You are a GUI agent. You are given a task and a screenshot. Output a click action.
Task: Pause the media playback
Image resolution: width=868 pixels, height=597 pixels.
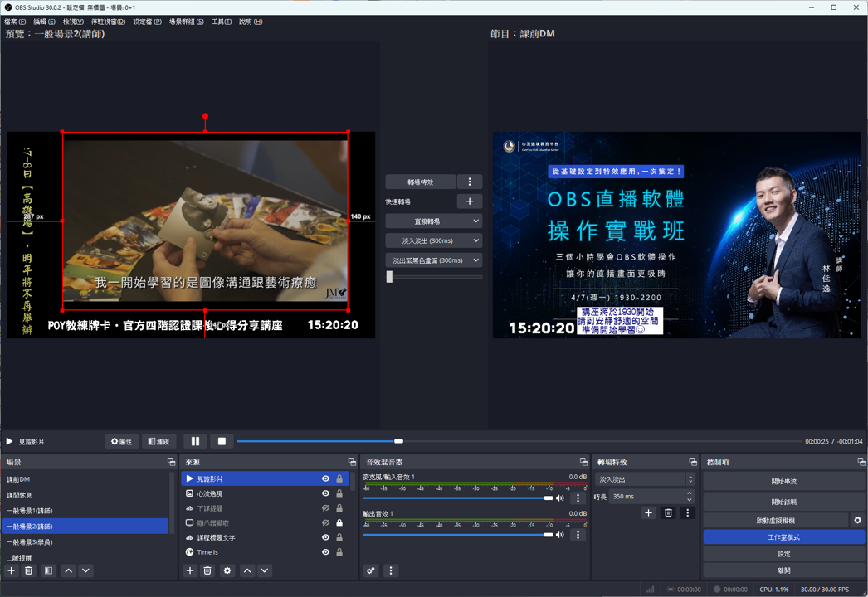click(x=196, y=442)
